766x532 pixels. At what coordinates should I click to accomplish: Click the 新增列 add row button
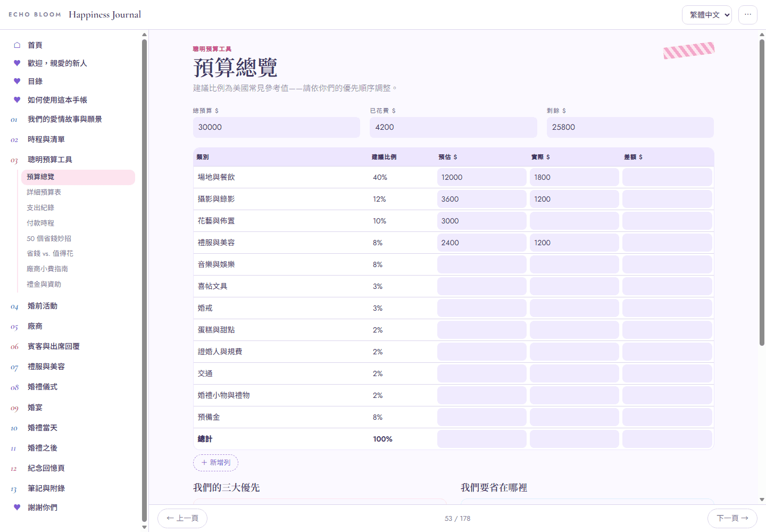(x=215, y=463)
